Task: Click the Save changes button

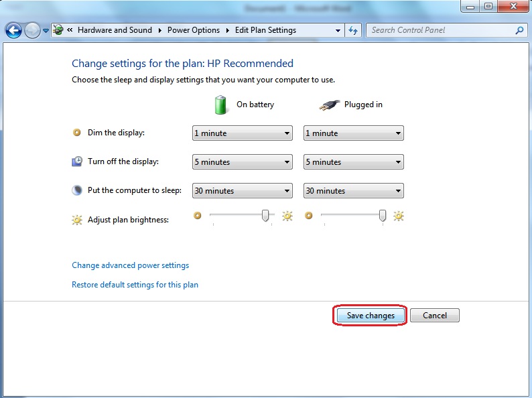Action: click(x=371, y=316)
